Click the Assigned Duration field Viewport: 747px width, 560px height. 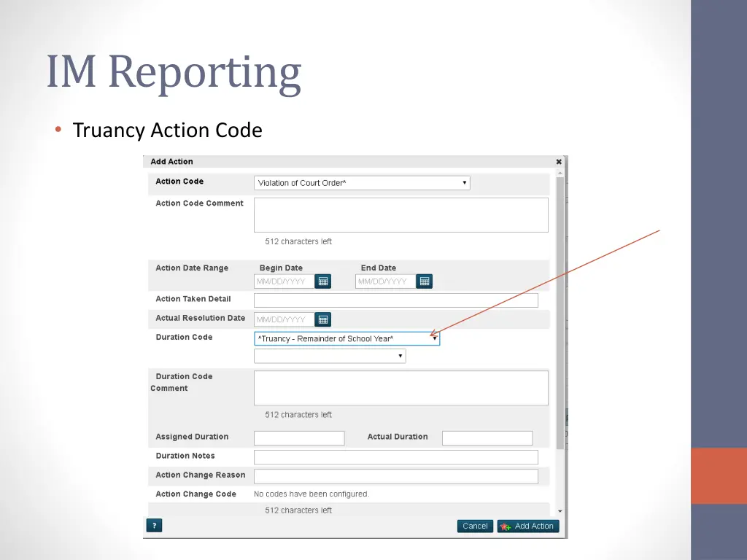click(299, 438)
